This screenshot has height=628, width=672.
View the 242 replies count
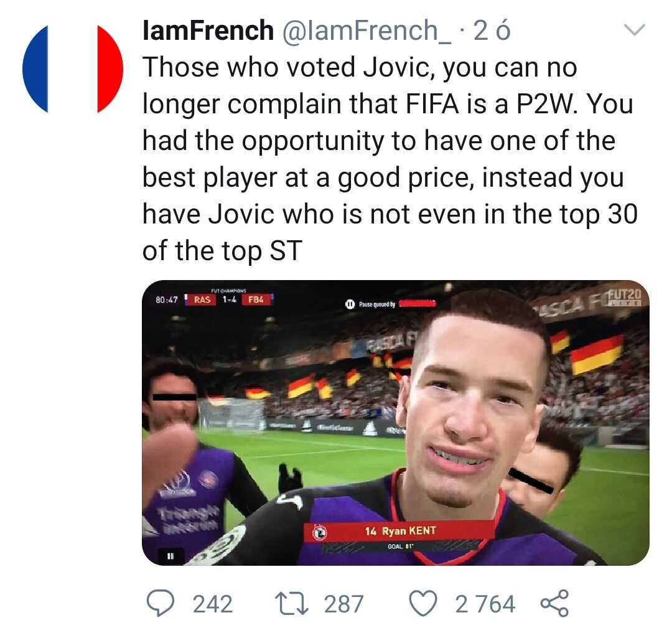[213, 604]
